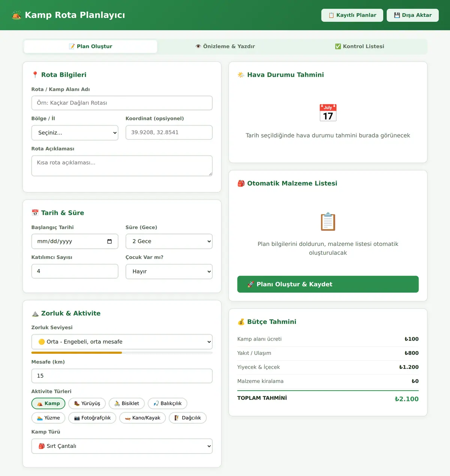Click the mountain icon beside Zorluk & Aktivite

[x=35, y=313]
